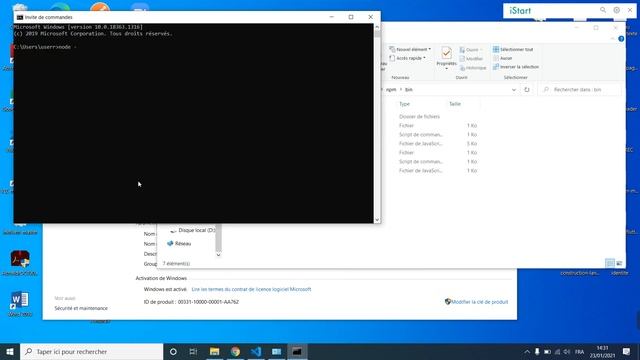This screenshot has height=360, width=640.
Task: Expand the address bar history dropdown
Action: coord(513,90)
